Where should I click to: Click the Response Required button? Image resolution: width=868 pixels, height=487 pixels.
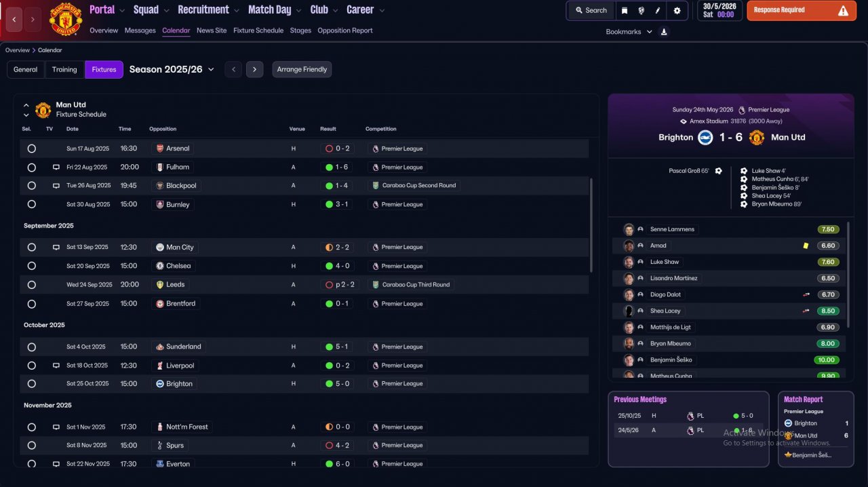pyautogui.click(x=802, y=10)
